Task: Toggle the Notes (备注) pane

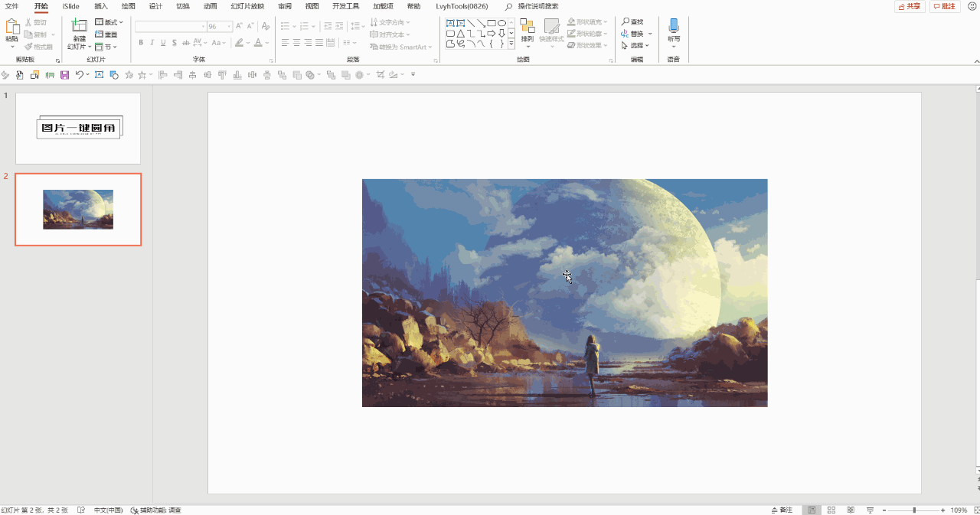Action: pyautogui.click(x=782, y=510)
